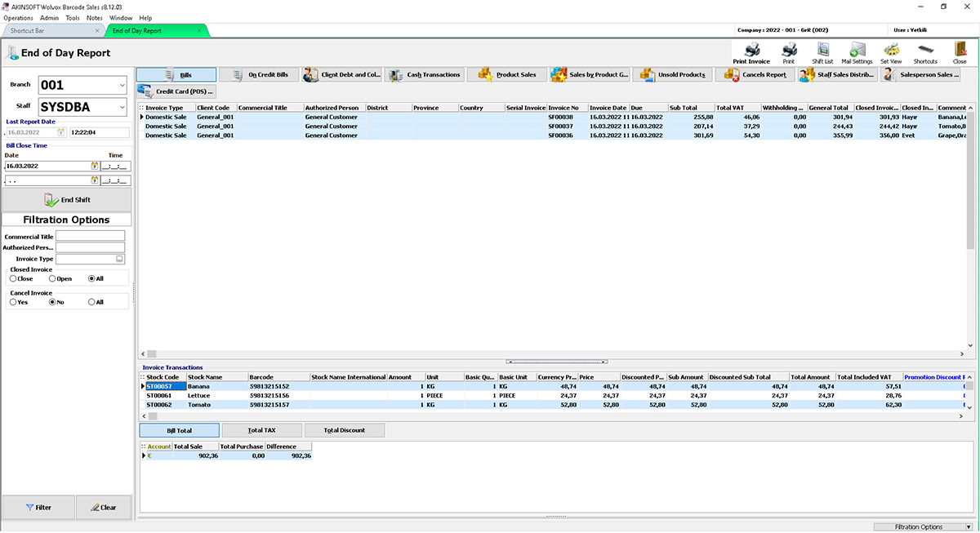Select the Total TAX tab button
This screenshot has width=980, height=533.
point(261,430)
